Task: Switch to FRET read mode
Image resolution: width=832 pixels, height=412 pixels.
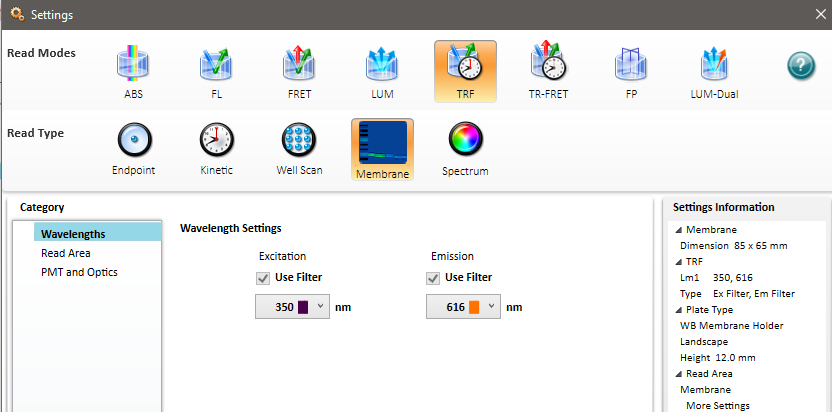Action: [299, 64]
